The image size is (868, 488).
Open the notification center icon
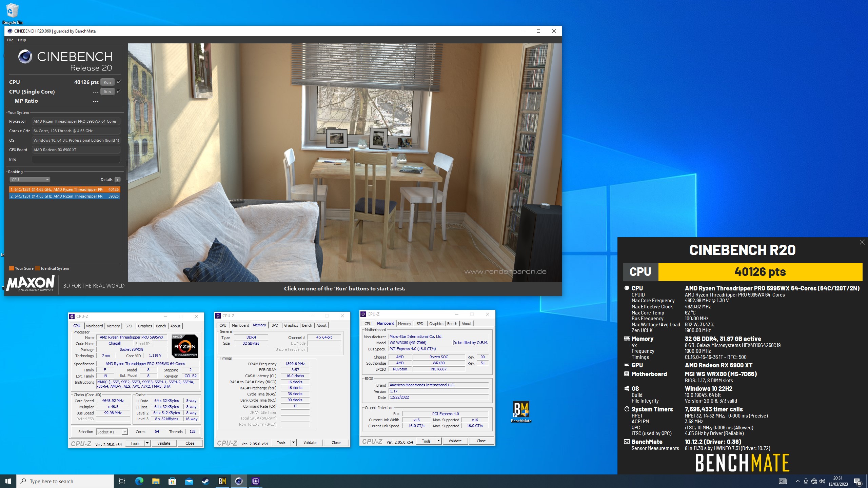(x=857, y=482)
